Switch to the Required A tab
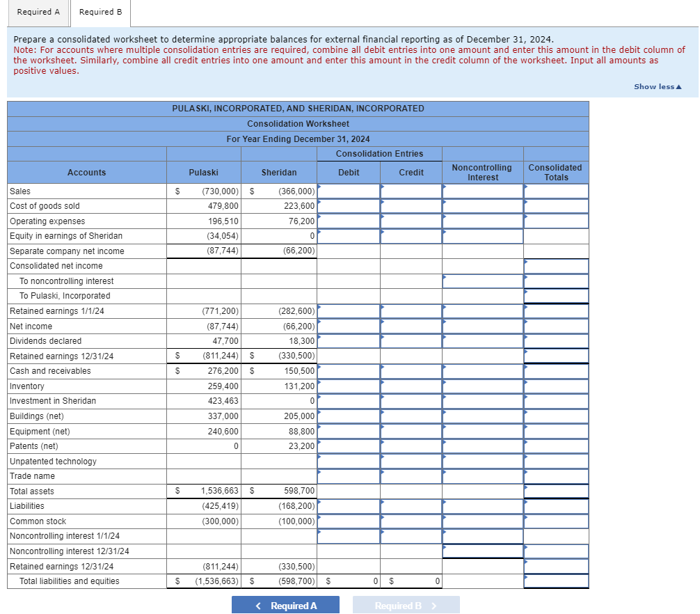 [38, 13]
